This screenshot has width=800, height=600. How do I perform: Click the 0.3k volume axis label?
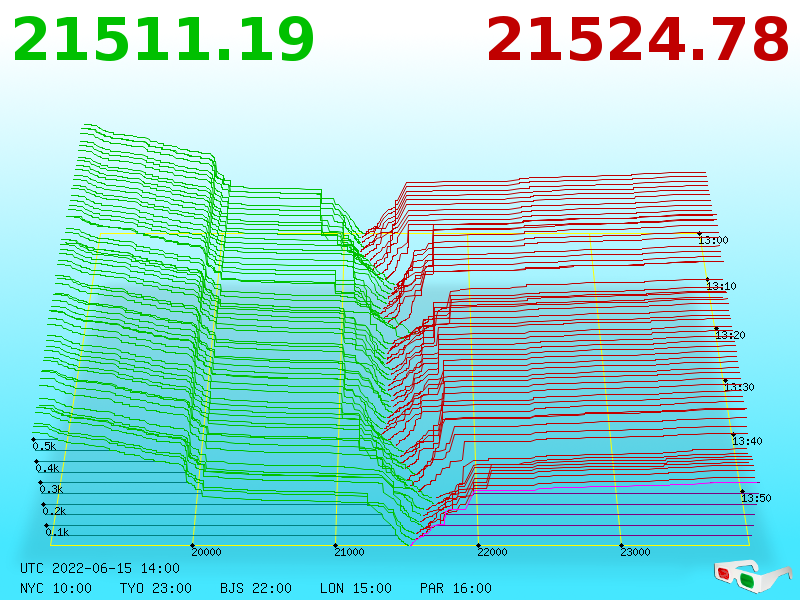click(x=51, y=489)
